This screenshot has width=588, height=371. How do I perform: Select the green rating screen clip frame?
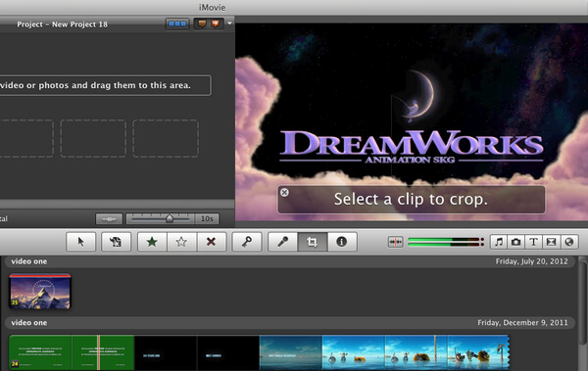40,352
